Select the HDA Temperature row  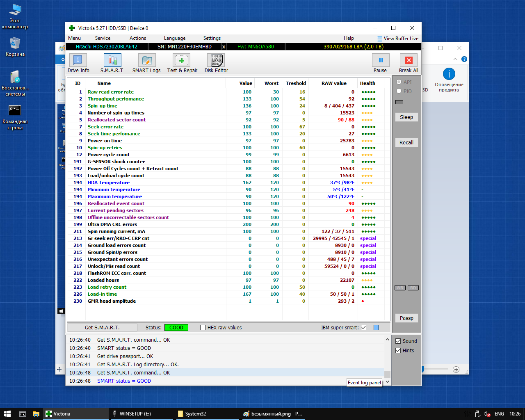point(228,183)
